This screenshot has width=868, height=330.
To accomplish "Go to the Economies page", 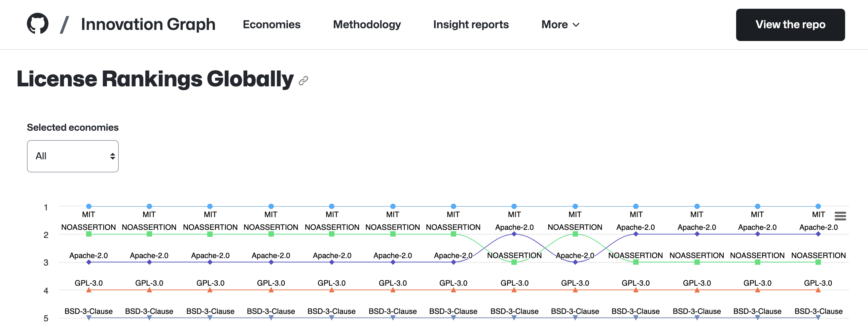I will (x=272, y=25).
